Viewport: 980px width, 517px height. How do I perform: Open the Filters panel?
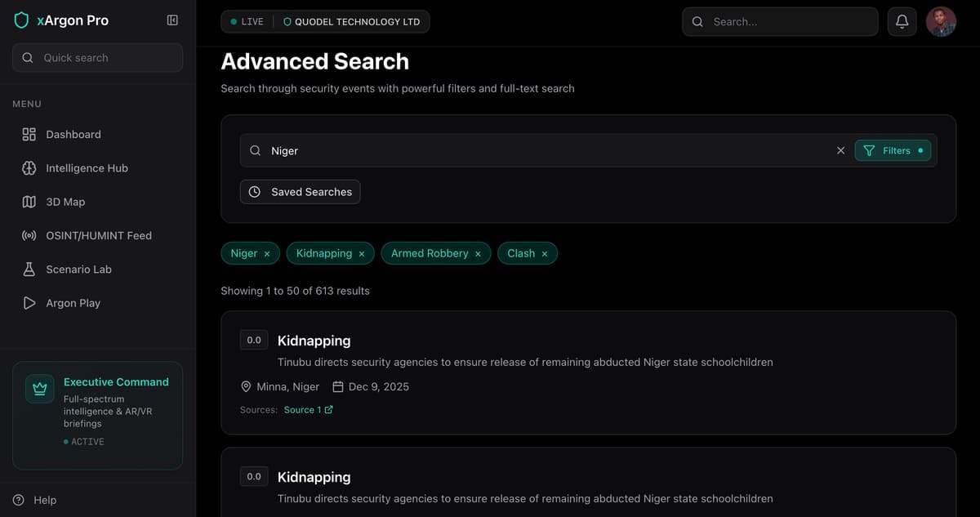pyautogui.click(x=893, y=150)
